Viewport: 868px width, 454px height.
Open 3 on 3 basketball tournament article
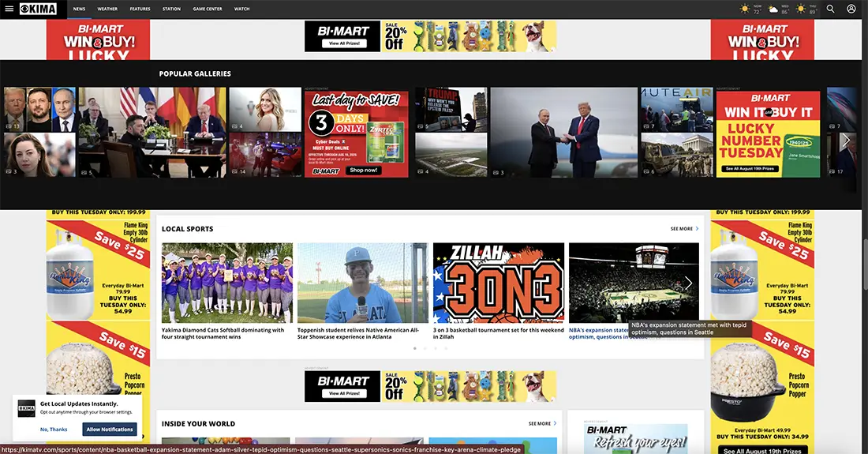(498, 333)
